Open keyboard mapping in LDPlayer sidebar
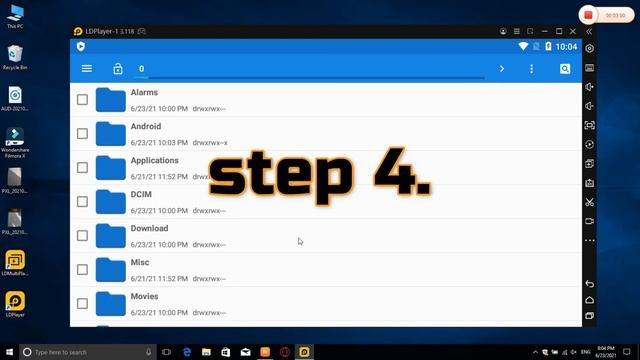The width and height of the screenshot is (640, 360). coord(589,68)
